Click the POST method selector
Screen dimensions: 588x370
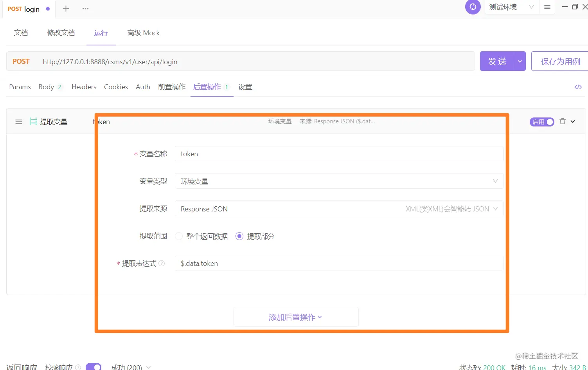coord(21,61)
